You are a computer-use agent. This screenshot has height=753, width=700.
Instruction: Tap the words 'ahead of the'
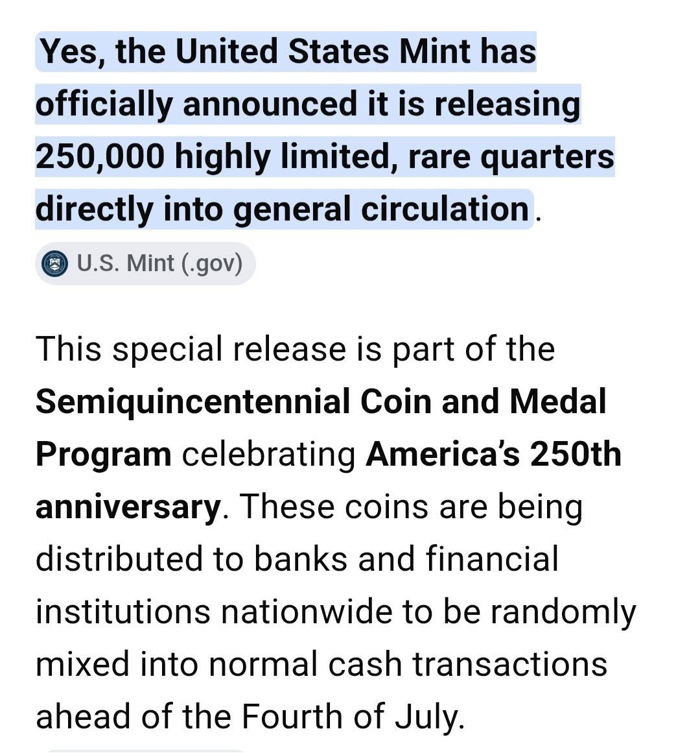pyautogui.click(x=134, y=716)
